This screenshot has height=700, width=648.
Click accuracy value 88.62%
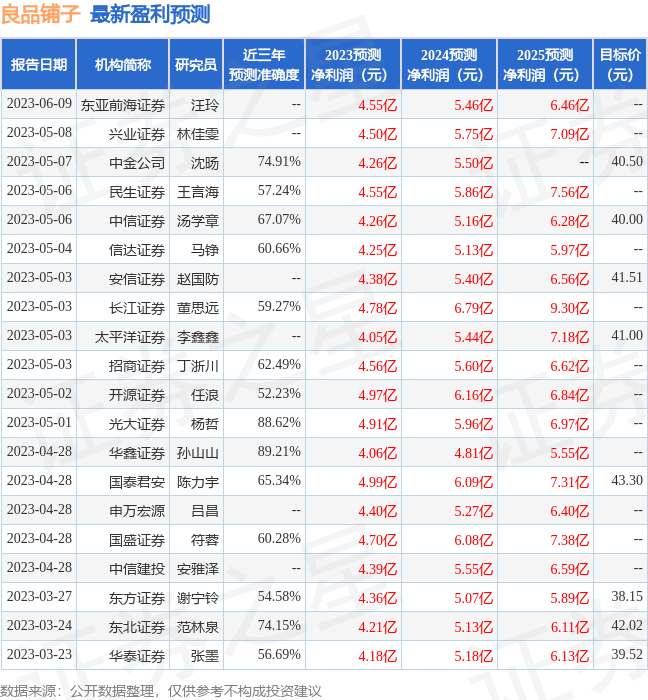(x=279, y=423)
